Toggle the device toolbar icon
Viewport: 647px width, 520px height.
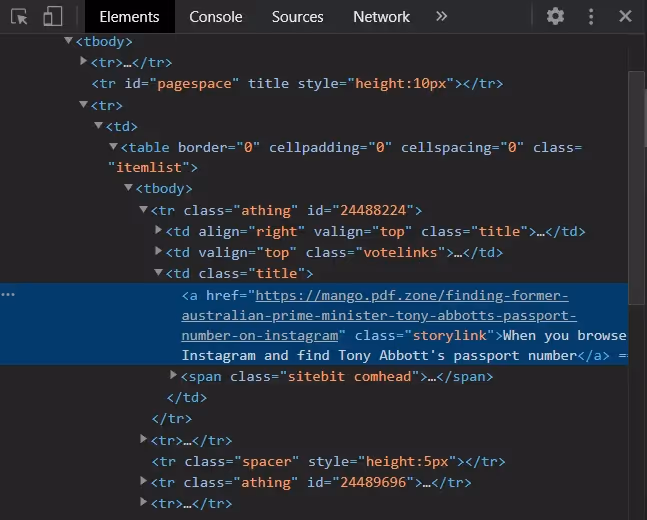[x=53, y=17]
